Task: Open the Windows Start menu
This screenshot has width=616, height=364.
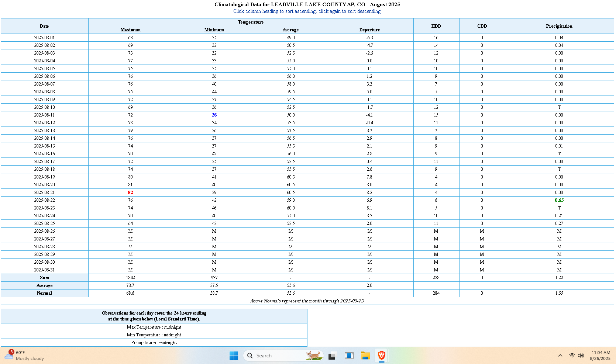Action: (x=234, y=356)
